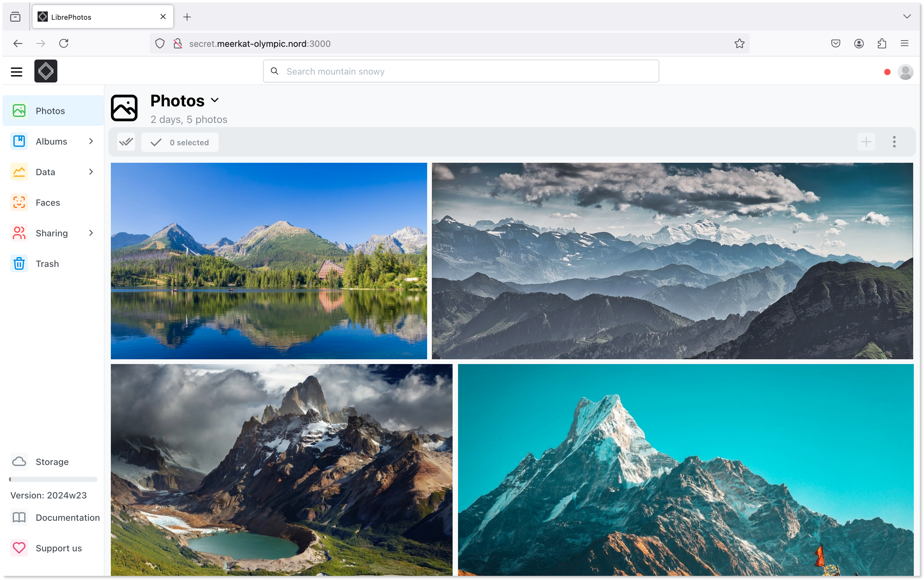Select Photos in the sidebar
The height and width of the screenshot is (580, 924).
[x=50, y=111]
